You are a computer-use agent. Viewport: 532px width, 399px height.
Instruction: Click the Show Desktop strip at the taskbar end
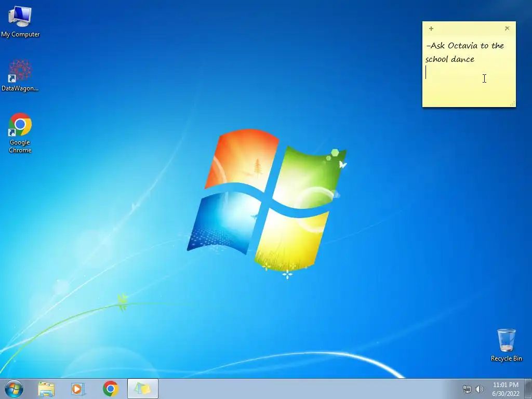click(x=528, y=389)
